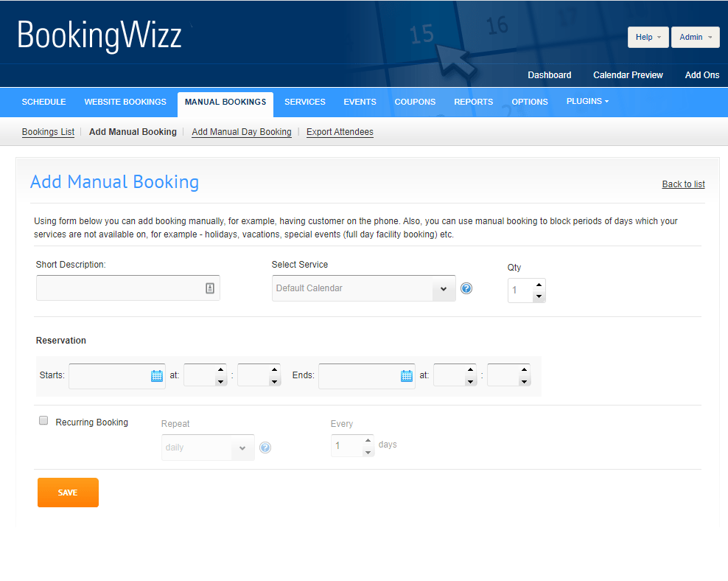
Task: Increase the Qty value
Action: pos(539,285)
